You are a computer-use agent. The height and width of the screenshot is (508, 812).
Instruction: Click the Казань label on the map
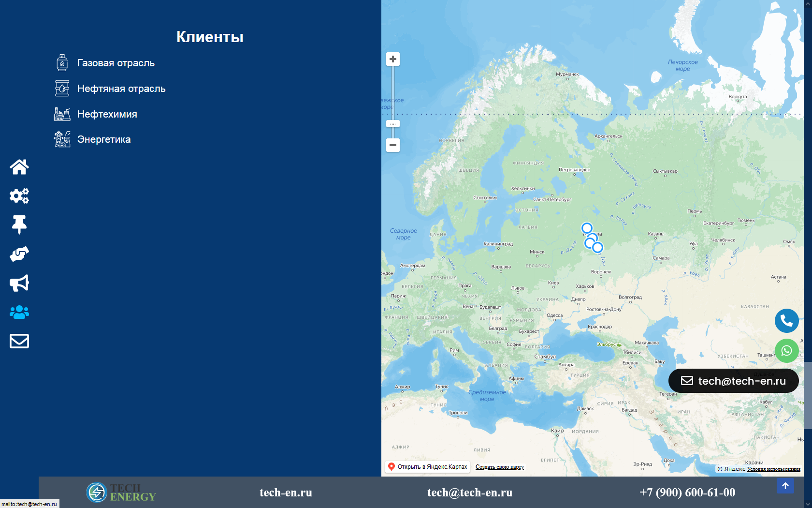pos(655,234)
